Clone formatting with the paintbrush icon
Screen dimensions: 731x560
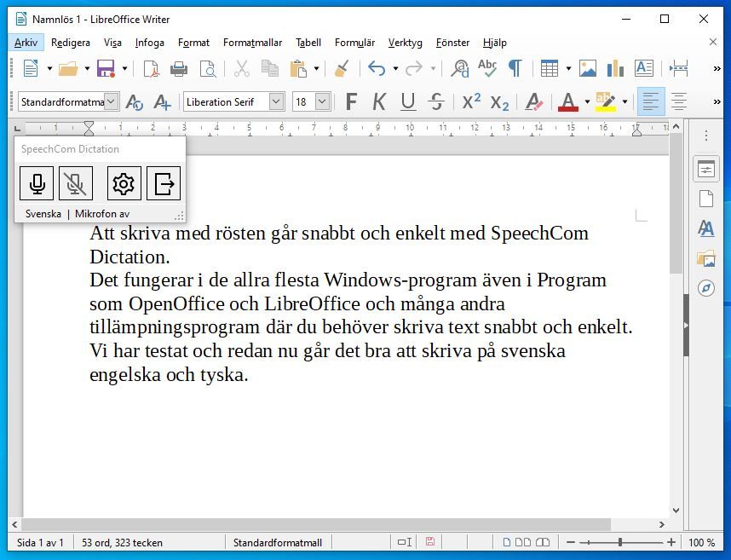click(342, 69)
